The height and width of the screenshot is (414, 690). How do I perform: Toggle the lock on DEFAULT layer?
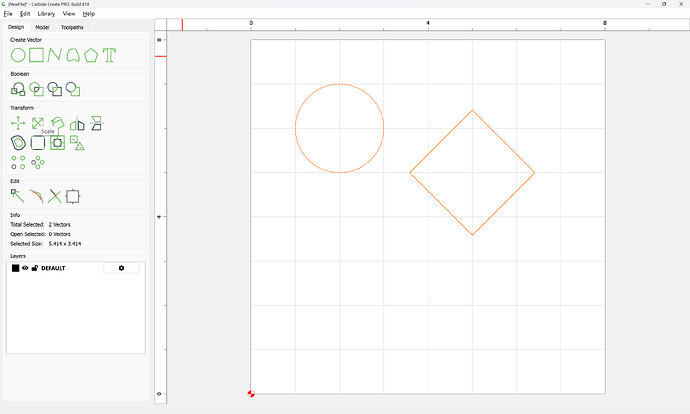pyautogui.click(x=35, y=268)
